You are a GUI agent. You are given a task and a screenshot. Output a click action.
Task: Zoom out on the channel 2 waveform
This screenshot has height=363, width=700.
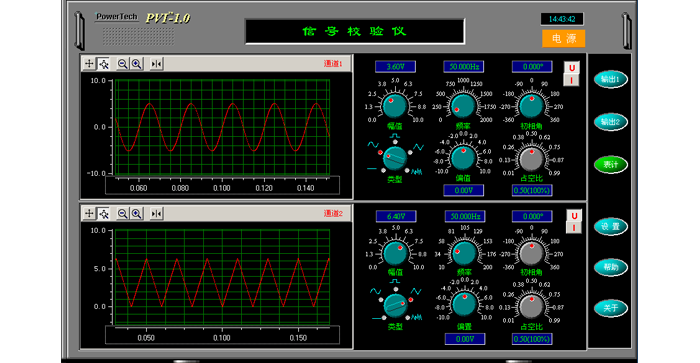tap(122, 213)
